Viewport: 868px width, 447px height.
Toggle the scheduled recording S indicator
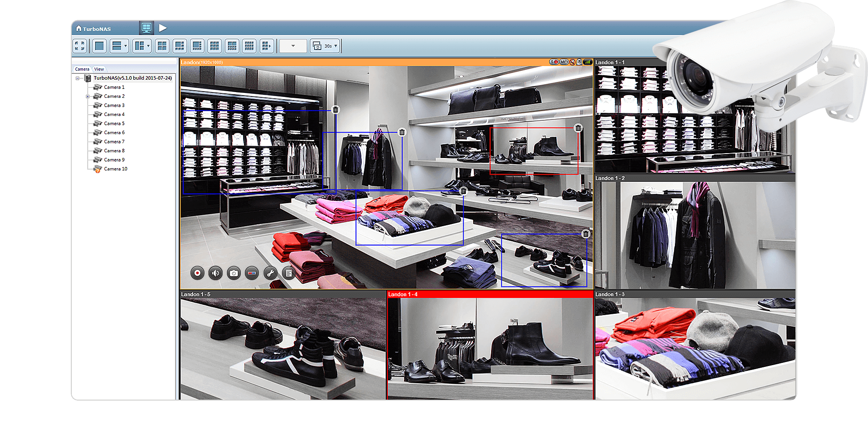[x=554, y=62]
